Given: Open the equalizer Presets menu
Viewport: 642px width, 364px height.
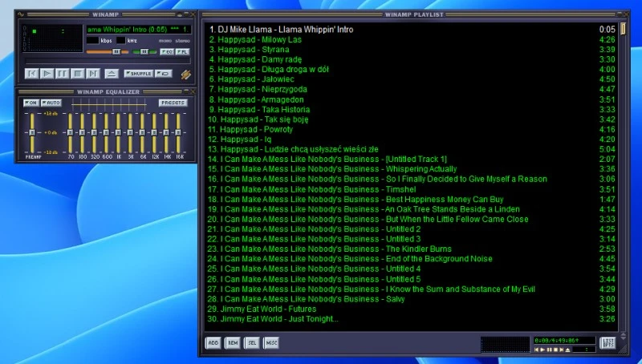Looking at the screenshot, I should click(x=173, y=103).
